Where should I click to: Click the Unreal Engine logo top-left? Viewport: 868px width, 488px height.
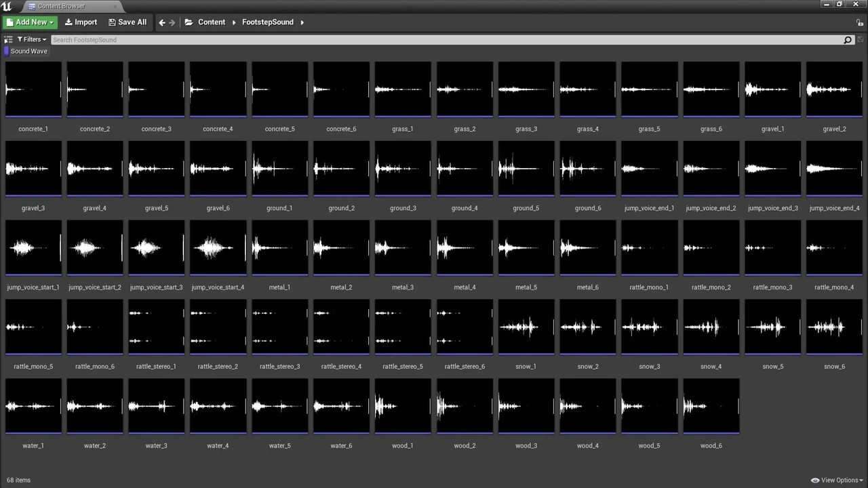pos(5,5)
